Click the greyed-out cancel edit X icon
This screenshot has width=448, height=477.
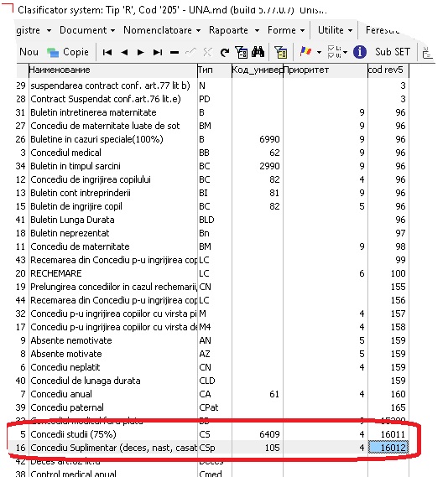pyautogui.click(x=207, y=52)
